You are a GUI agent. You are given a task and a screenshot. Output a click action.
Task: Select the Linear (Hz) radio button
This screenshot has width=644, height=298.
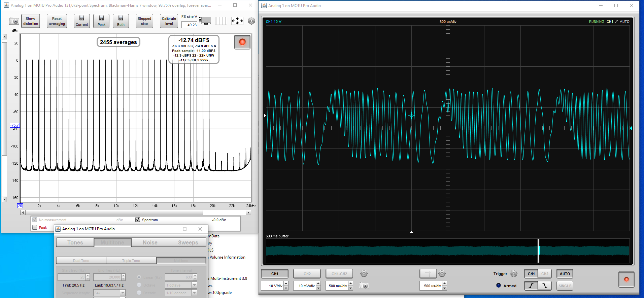coord(139,277)
